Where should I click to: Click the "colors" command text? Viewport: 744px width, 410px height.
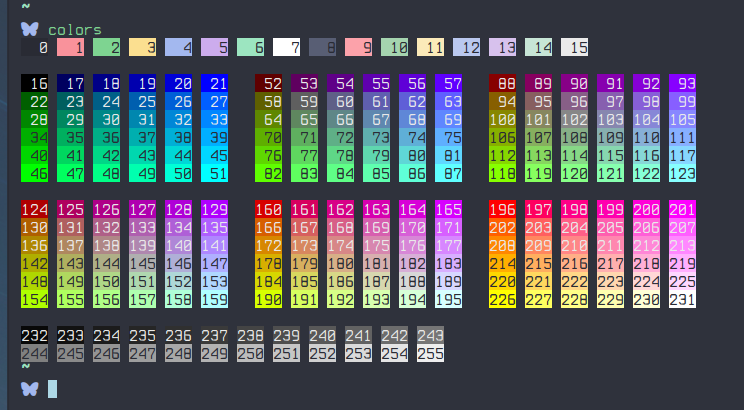coord(74,30)
